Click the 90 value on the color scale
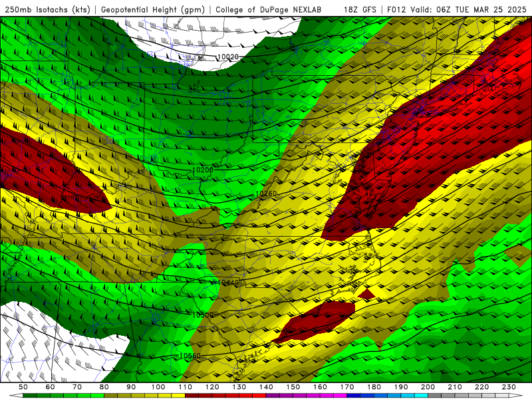Viewport: 532px width, 399px height. click(x=131, y=387)
